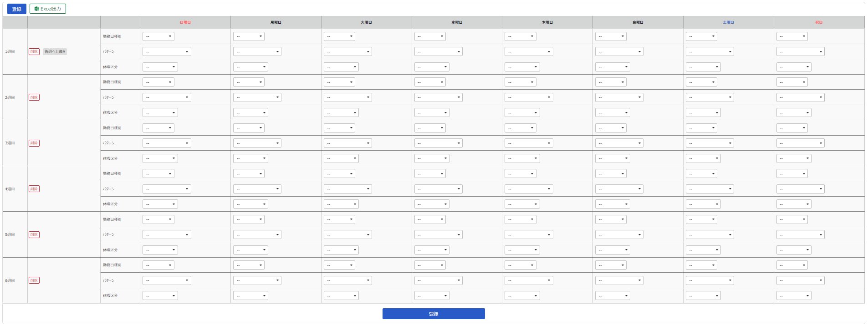868x326 pixels.
Task: Expand 5週目 日曜日 休暇区分 dropdown
Action: coord(160,250)
